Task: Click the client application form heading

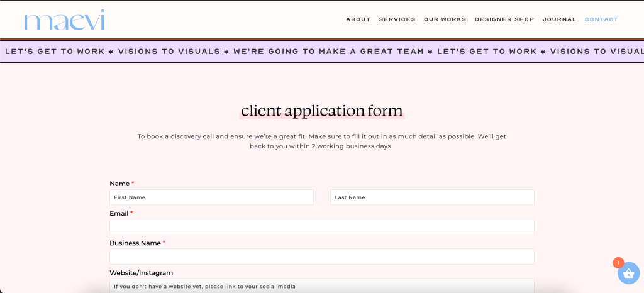Action: [321, 112]
